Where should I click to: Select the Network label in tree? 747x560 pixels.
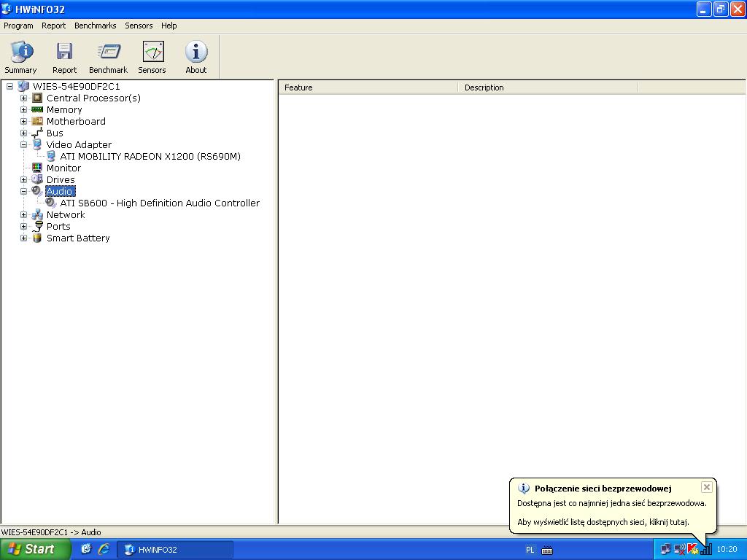click(66, 215)
